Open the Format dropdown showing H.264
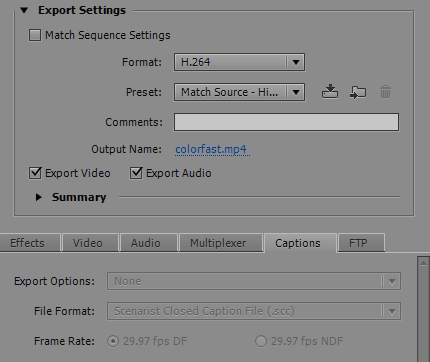 coord(239,62)
